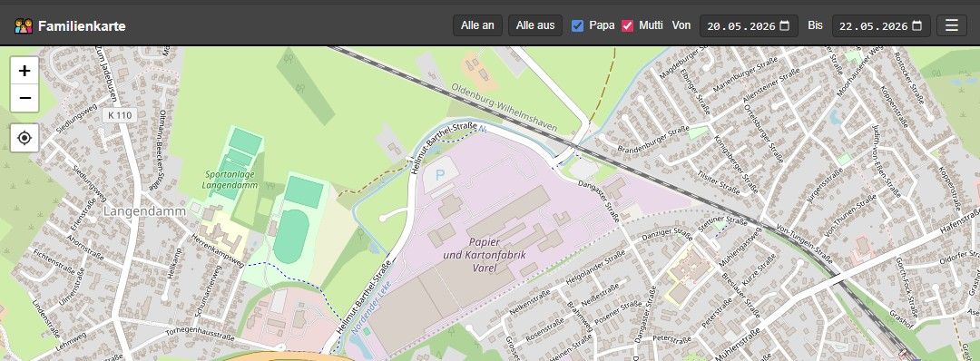Open the hamburger menu
The height and width of the screenshot is (361, 980).
951,25
